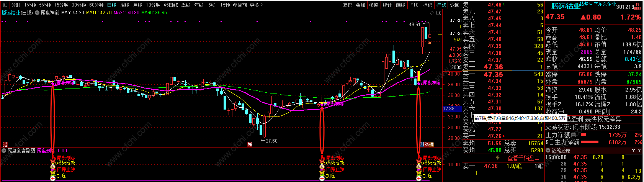
Task: Open help question mark in 逐笔还原 header
Action: (639, 151)
